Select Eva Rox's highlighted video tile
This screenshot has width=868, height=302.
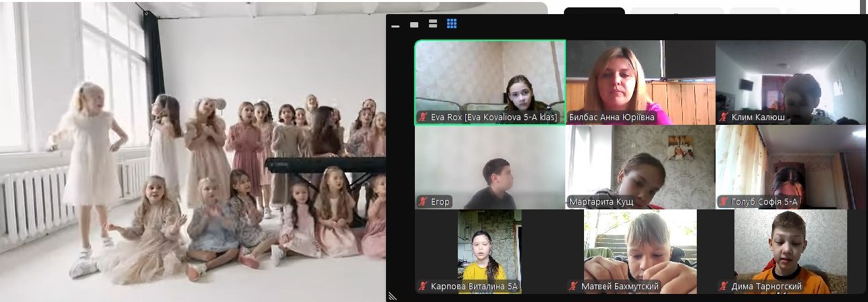[x=490, y=82]
